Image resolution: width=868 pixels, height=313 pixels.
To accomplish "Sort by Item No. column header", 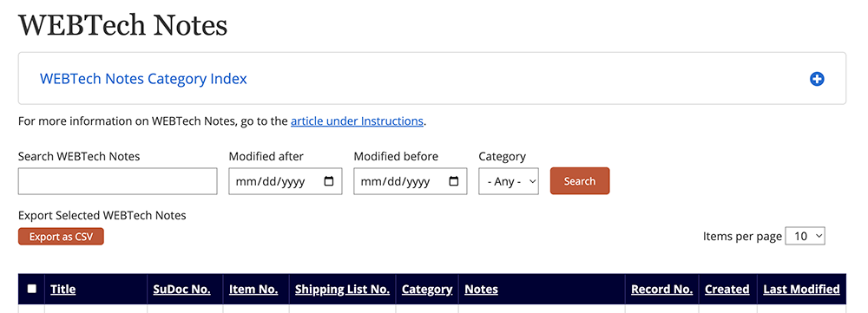I will (x=253, y=290).
